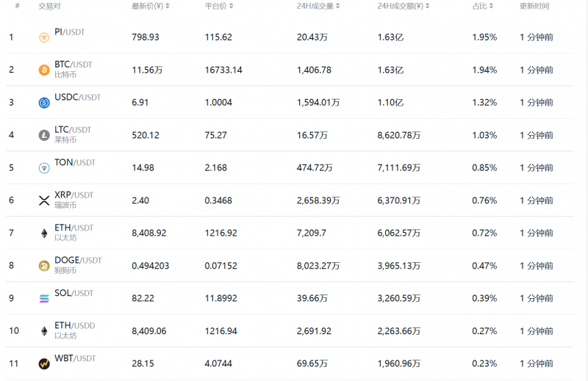Image resolution: width=588 pixels, height=381 pixels.
Task: Click the Ethereum icon in ETH/USDD row
Action: click(44, 331)
